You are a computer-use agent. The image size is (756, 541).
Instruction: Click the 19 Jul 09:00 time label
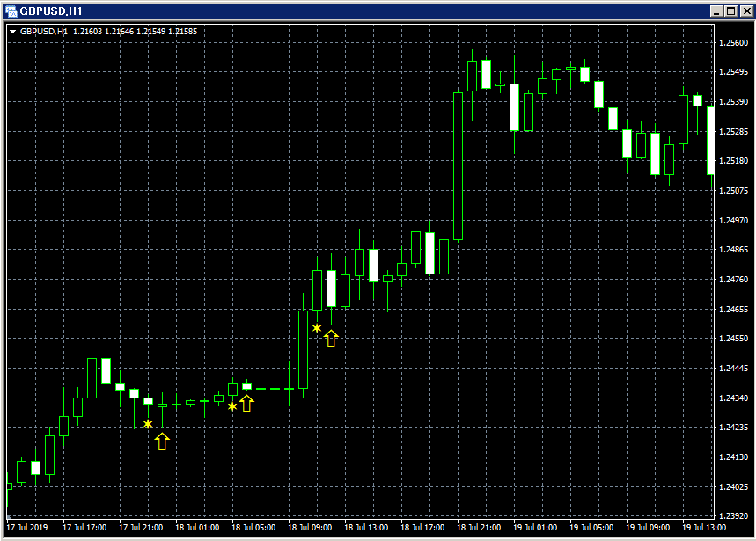(648, 528)
